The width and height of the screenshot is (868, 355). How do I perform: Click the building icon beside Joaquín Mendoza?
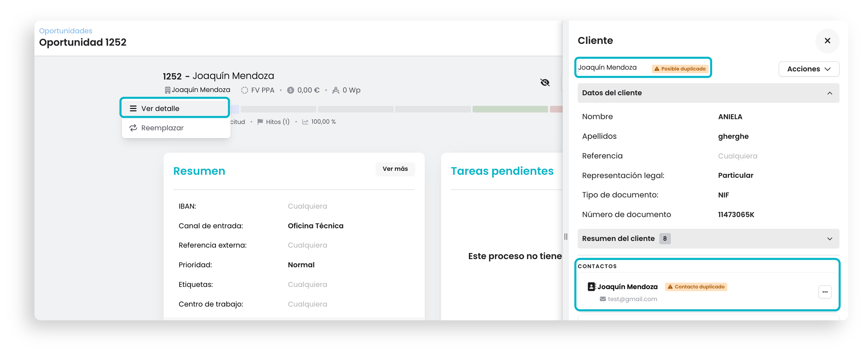(167, 90)
